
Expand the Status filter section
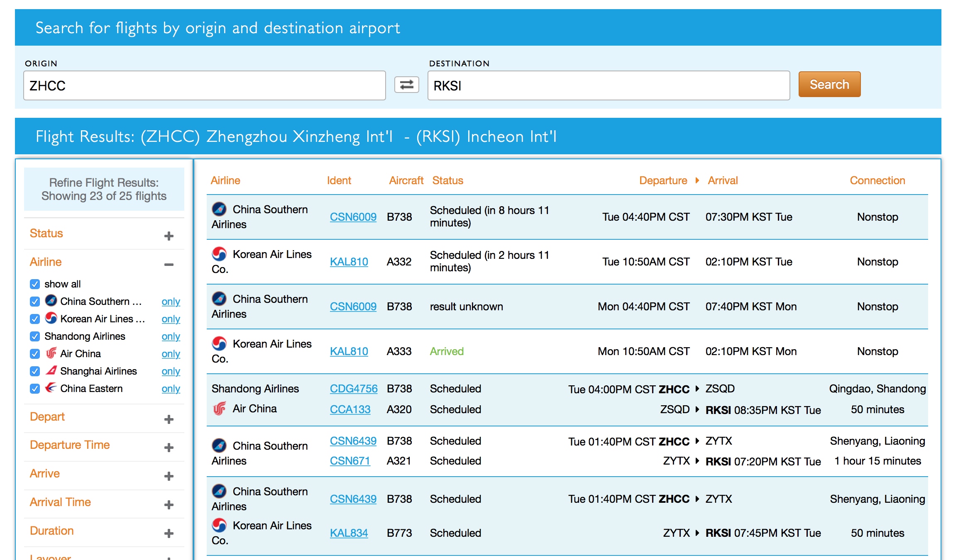point(169,236)
